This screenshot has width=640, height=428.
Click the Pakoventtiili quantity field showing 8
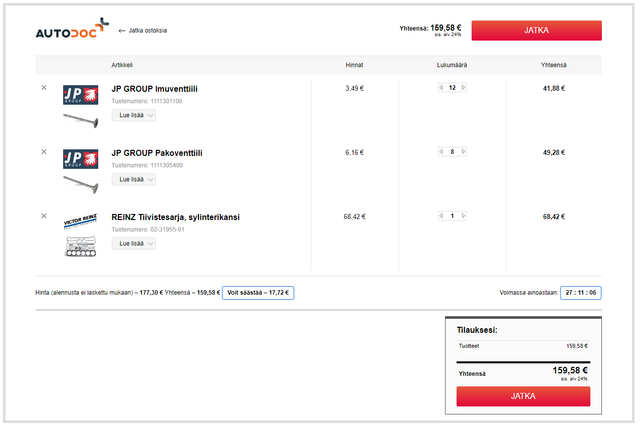point(452,151)
